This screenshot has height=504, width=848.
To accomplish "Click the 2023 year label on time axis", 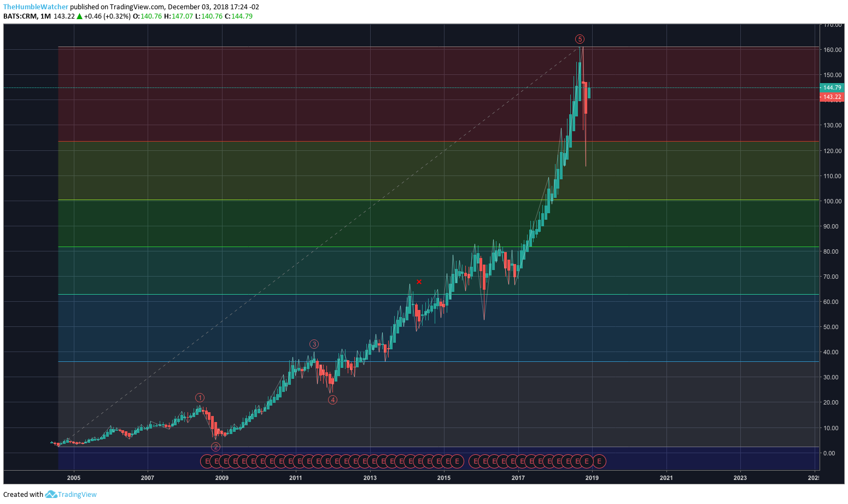I will [740, 478].
